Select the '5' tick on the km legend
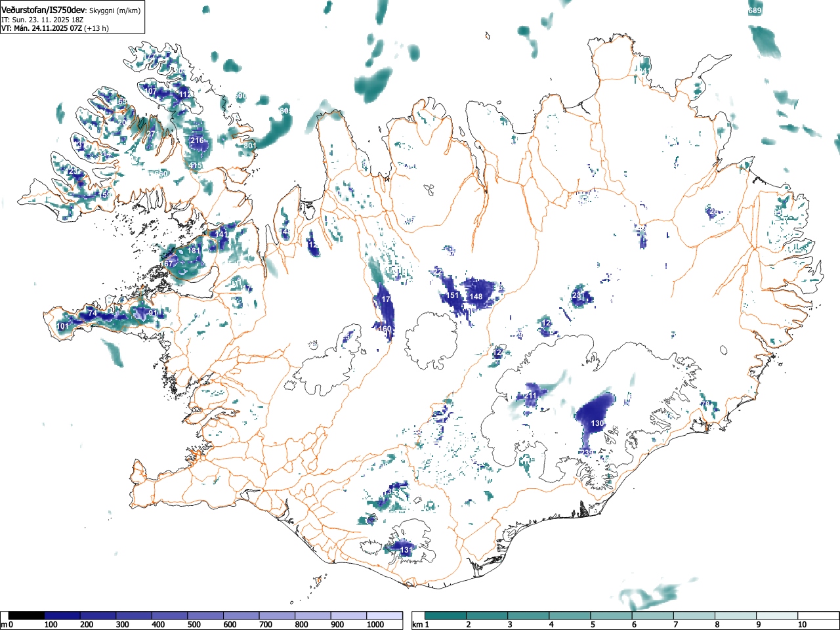This screenshot has width=840, height=630. (593, 625)
